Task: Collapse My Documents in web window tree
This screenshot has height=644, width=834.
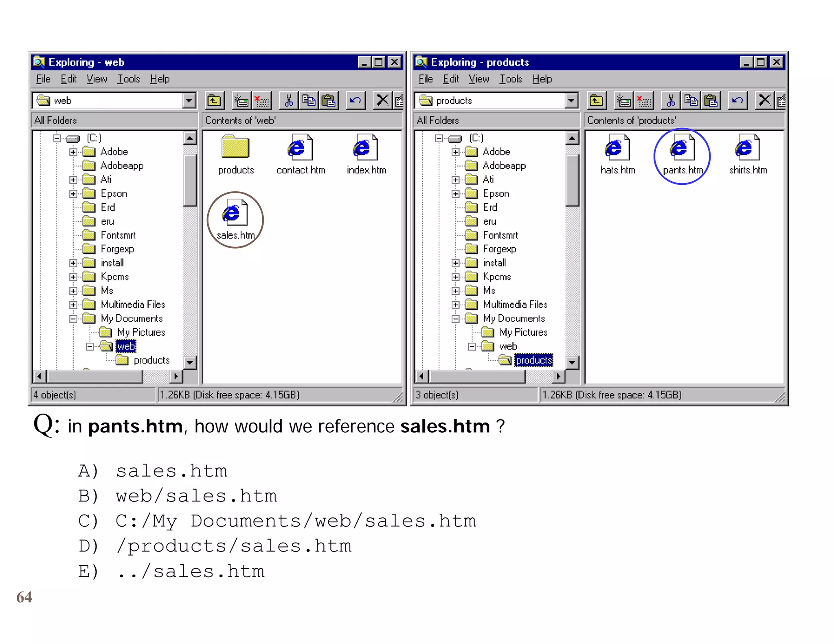Action: 73,319
